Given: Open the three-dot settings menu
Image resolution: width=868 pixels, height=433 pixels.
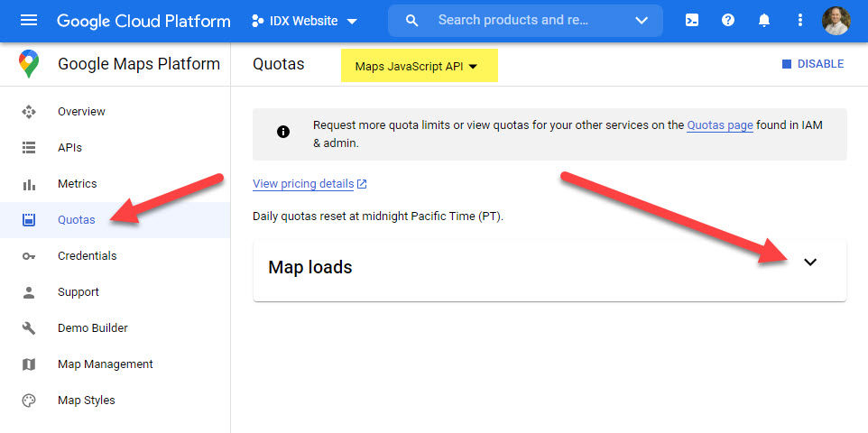Looking at the screenshot, I should [799, 21].
